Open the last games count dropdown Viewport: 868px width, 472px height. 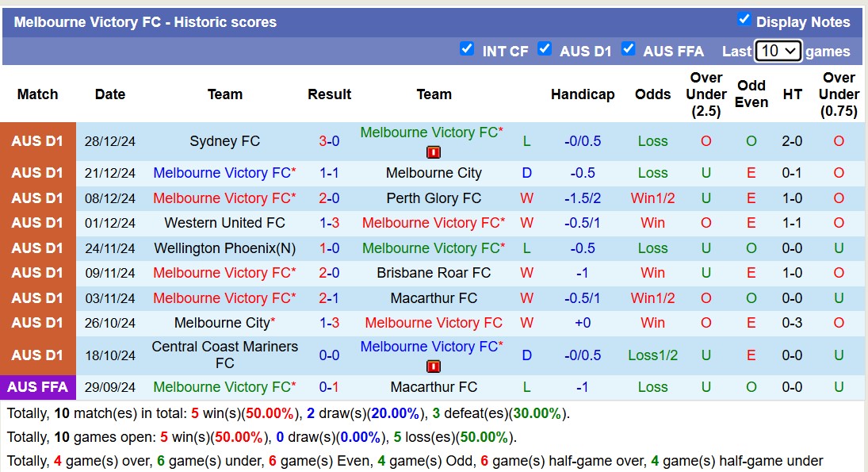778,49
